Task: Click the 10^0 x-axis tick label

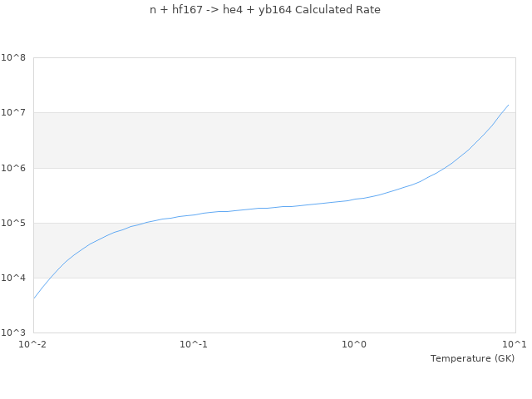Action: tap(354, 344)
